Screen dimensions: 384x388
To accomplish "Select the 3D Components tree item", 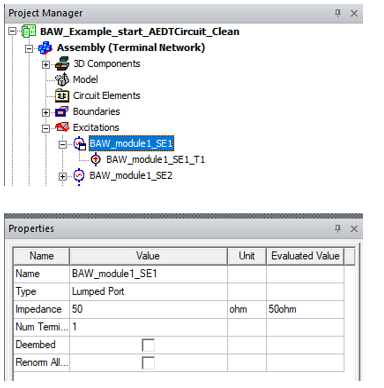I will pyautogui.click(x=107, y=64).
